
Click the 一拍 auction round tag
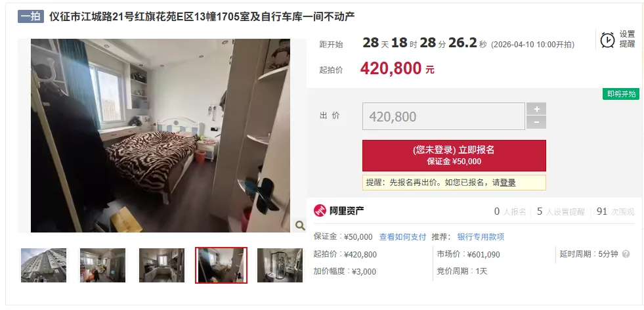click(x=31, y=16)
